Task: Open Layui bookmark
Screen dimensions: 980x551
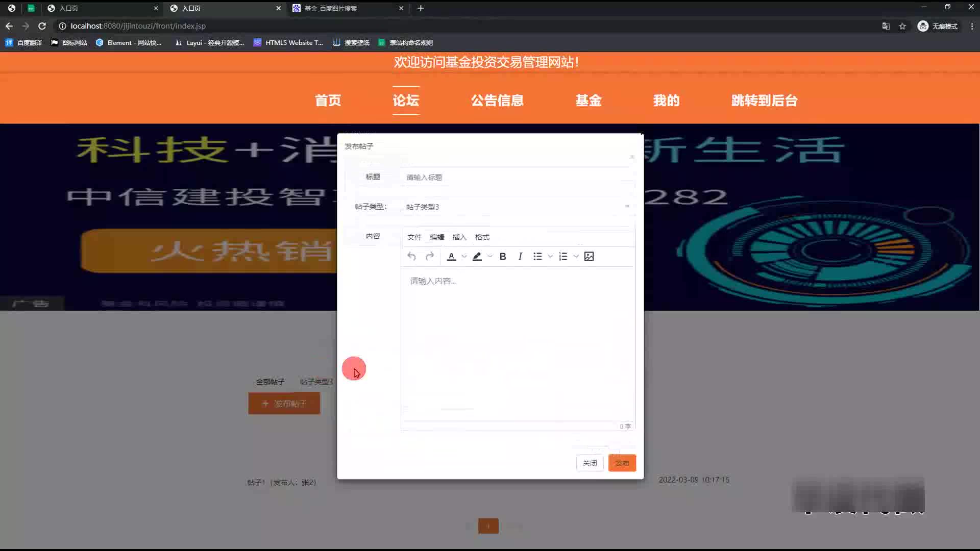Action: pyautogui.click(x=209, y=43)
